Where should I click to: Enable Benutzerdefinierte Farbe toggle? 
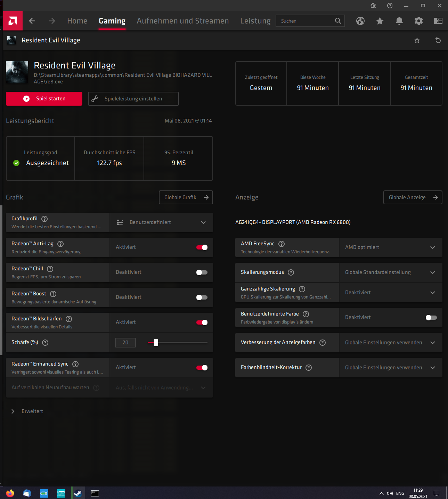pyautogui.click(x=431, y=318)
